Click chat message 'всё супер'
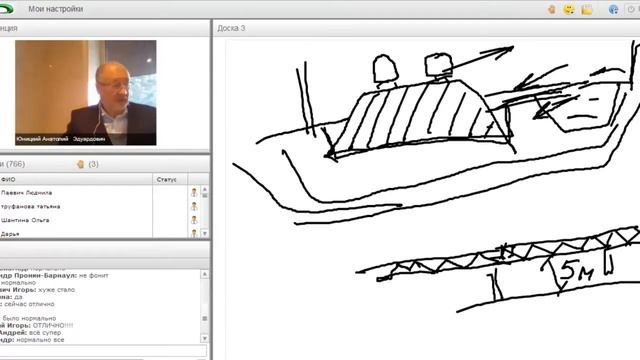The image size is (640, 360). (x=45, y=333)
